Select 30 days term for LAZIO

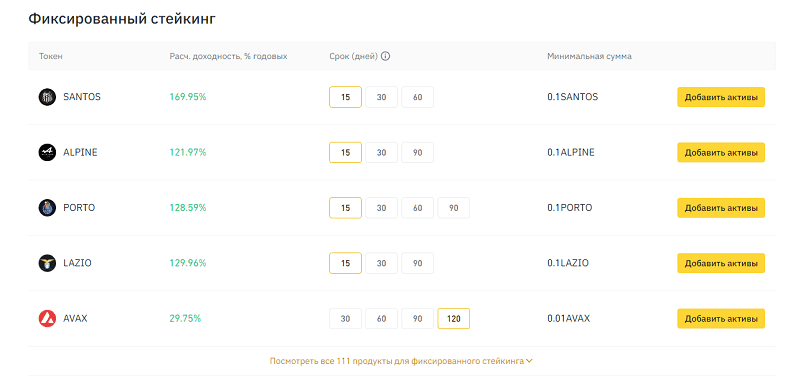pyautogui.click(x=381, y=263)
